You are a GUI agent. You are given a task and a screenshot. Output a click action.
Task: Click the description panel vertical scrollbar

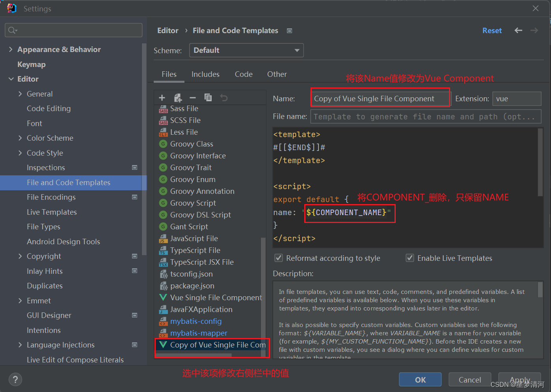coord(540,290)
